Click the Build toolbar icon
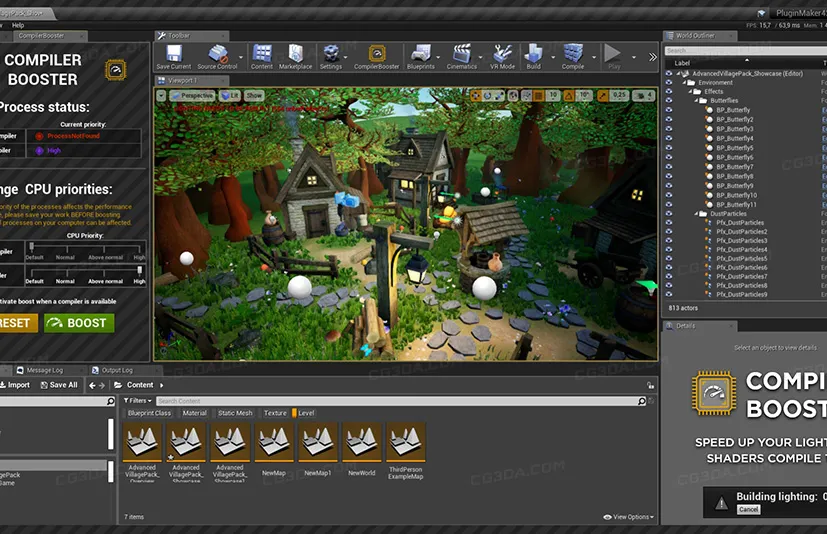This screenshot has width=827, height=534. 533,57
